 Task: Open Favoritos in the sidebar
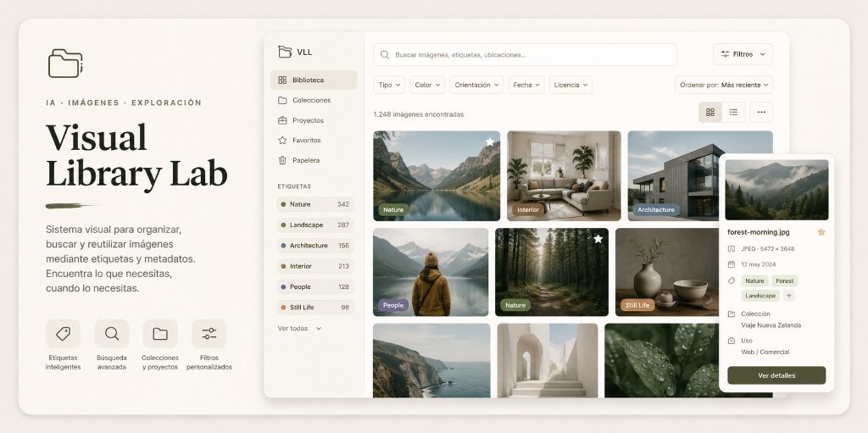[x=314, y=140]
